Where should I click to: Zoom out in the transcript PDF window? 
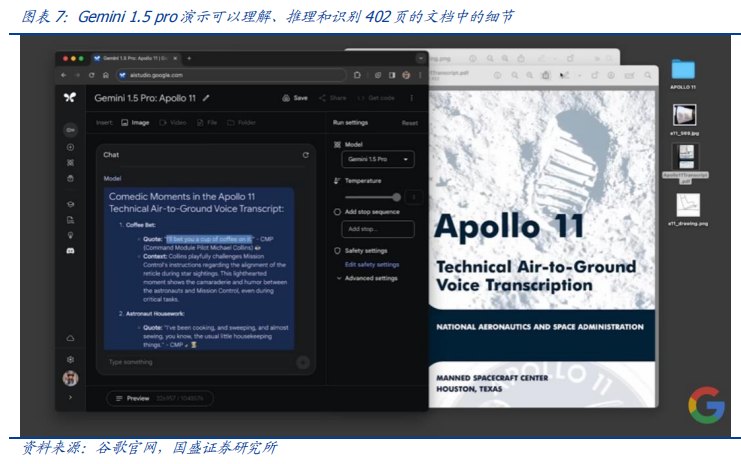515,75
